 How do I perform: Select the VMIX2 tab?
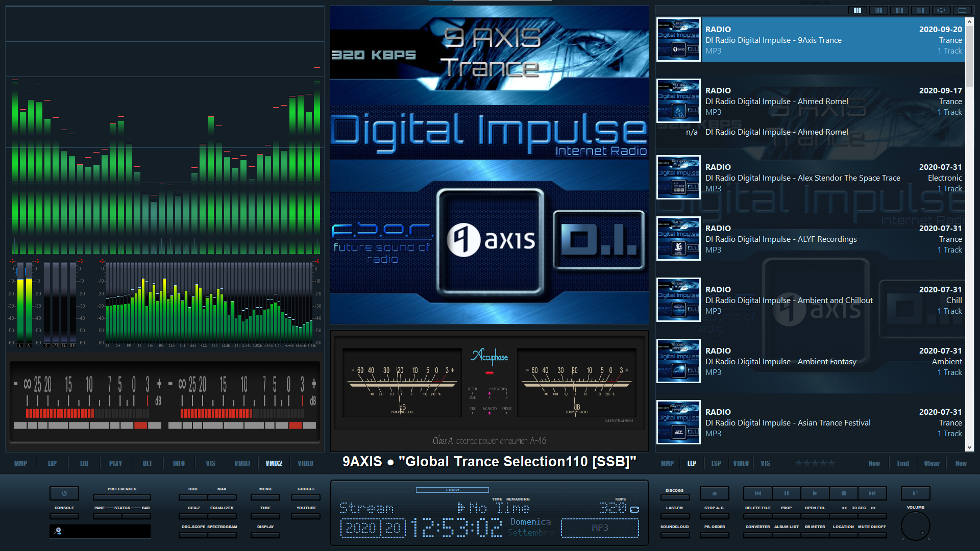274,463
